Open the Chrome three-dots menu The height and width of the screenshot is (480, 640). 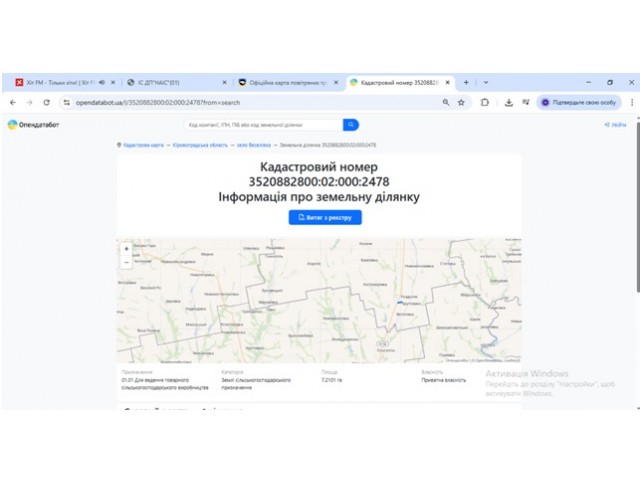[632, 102]
